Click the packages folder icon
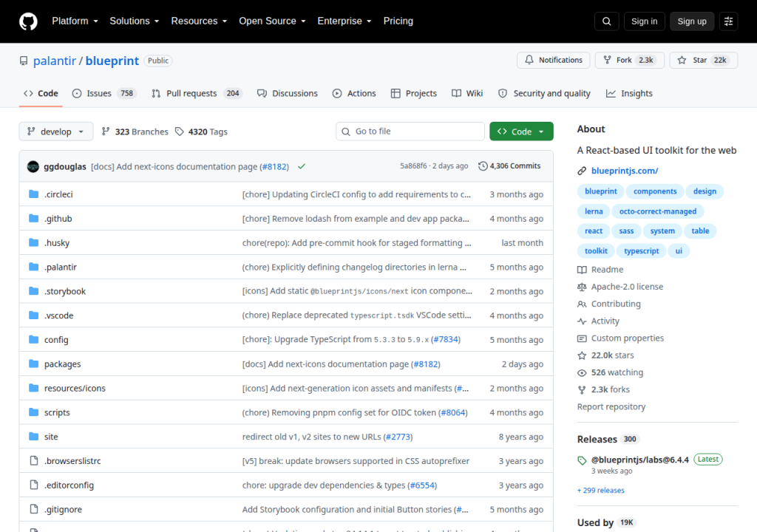The image size is (757, 532). (x=33, y=364)
